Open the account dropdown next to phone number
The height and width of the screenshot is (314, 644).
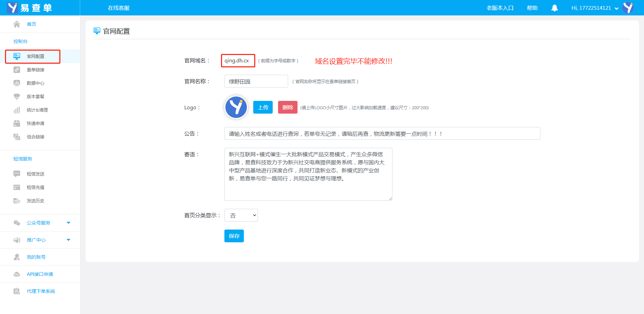pos(616,8)
